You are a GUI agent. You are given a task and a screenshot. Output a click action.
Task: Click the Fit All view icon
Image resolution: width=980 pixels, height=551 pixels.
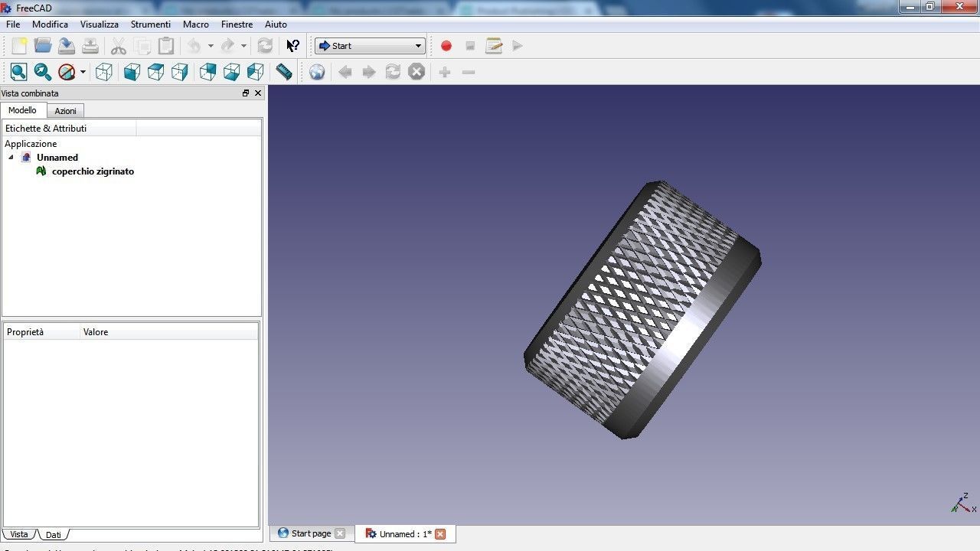(x=19, y=72)
